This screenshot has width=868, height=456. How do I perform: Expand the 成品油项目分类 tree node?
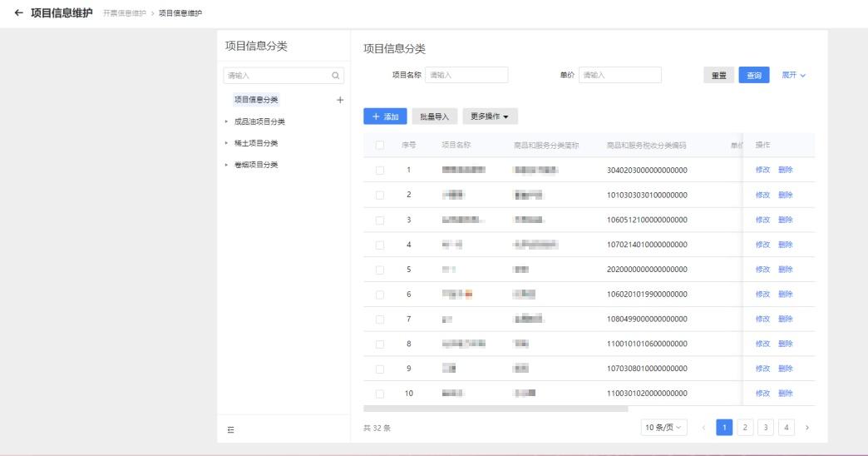227,121
